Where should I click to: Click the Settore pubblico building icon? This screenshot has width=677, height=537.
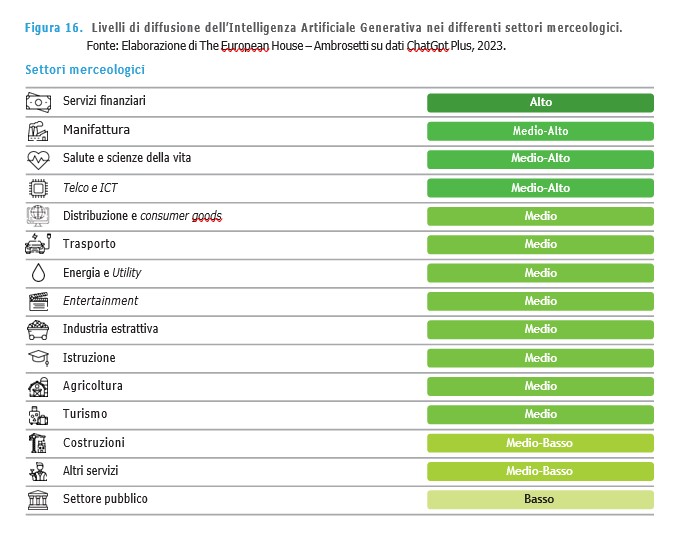pyautogui.click(x=38, y=499)
